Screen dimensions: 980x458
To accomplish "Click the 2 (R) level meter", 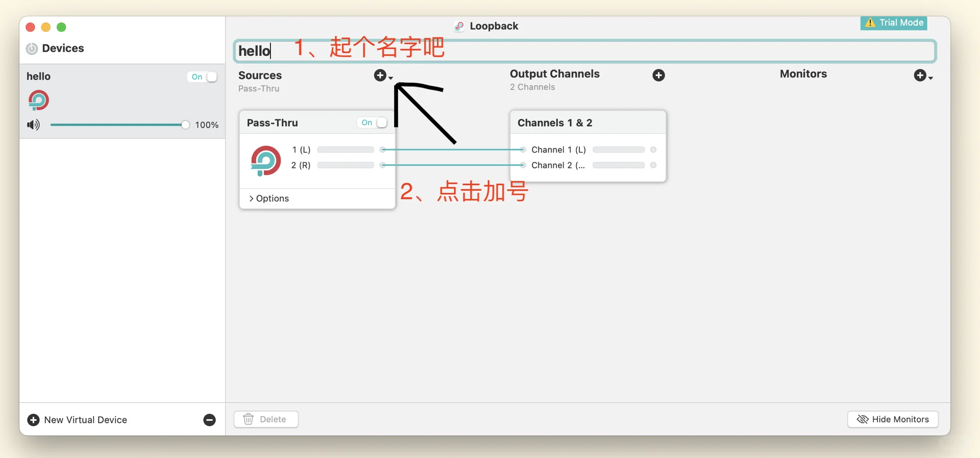I will [x=346, y=165].
